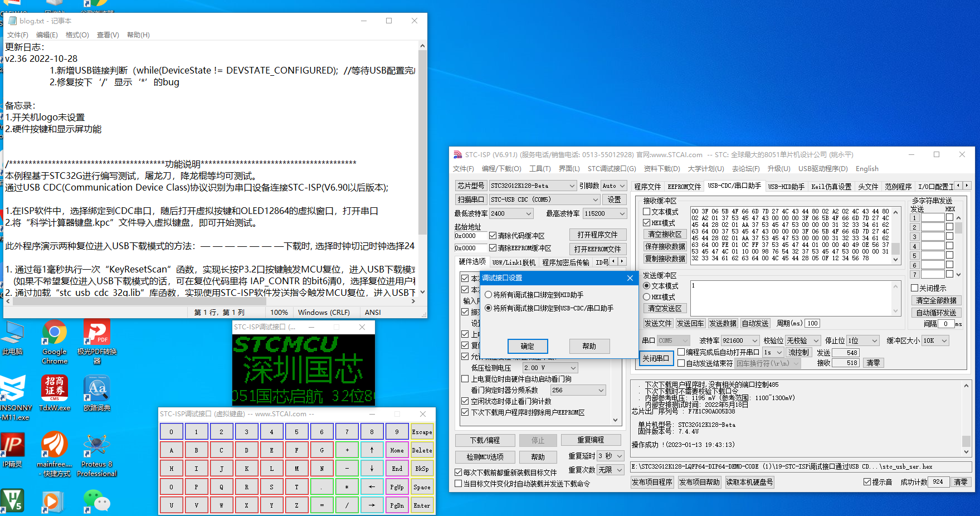Click the 周期(ms) 100 input field
Image resolution: width=980 pixels, height=516 pixels.
point(813,323)
